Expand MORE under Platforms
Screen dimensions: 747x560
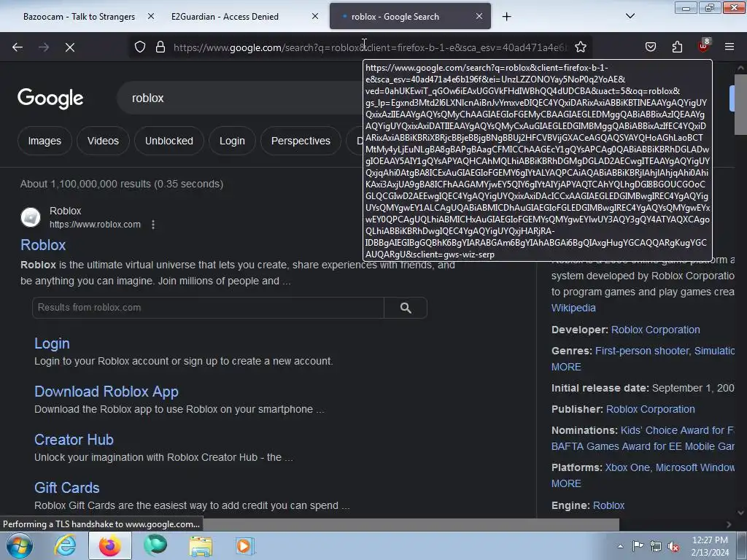coord(566,483)
